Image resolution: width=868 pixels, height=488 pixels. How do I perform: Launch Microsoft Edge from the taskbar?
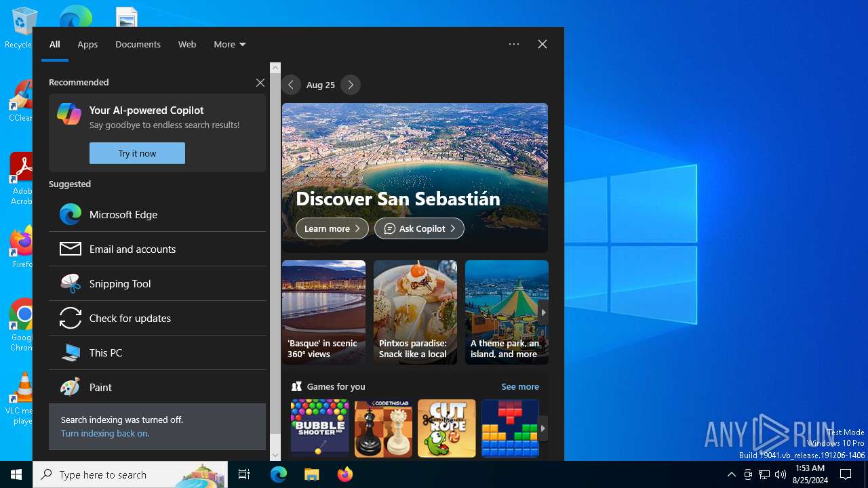tap(279, 474)
